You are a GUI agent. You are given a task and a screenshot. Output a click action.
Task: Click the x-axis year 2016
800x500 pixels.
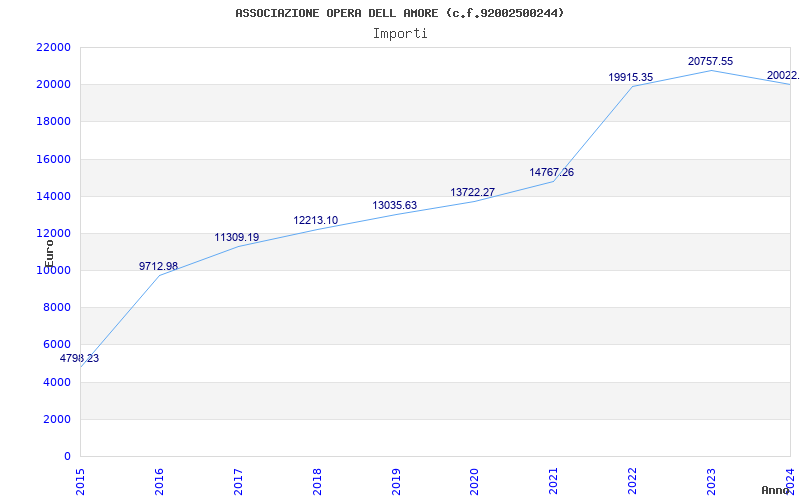coord(159,481)
